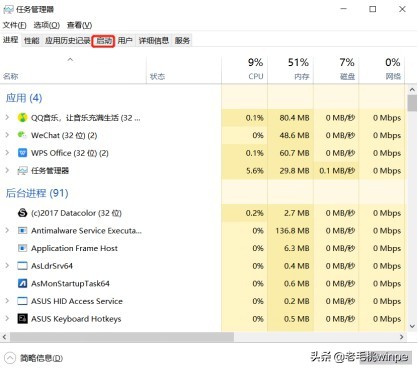The height and width of the screenshot is (372, 418).
Task: Expand the WPS Office process group
Action: (x=7, y=153)
